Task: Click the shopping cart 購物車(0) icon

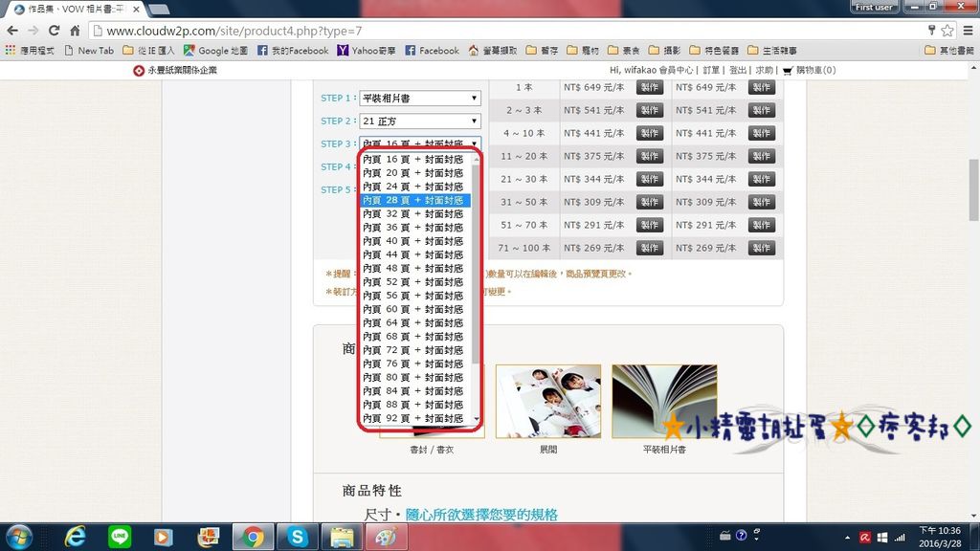Action: pos(810,70)
